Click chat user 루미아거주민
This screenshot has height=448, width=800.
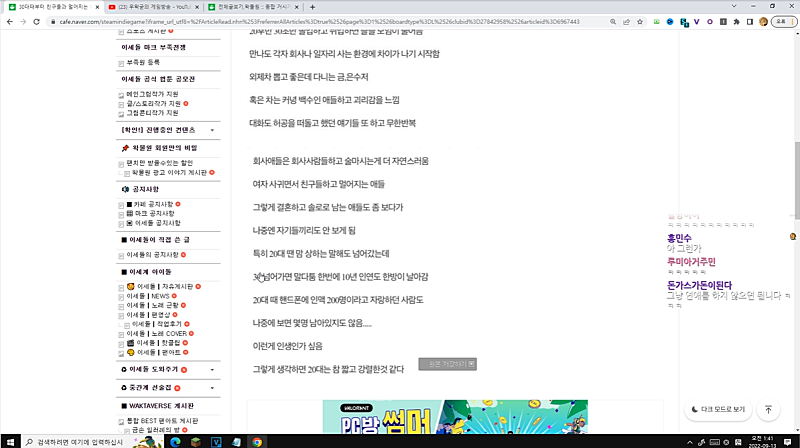(691, 262)
